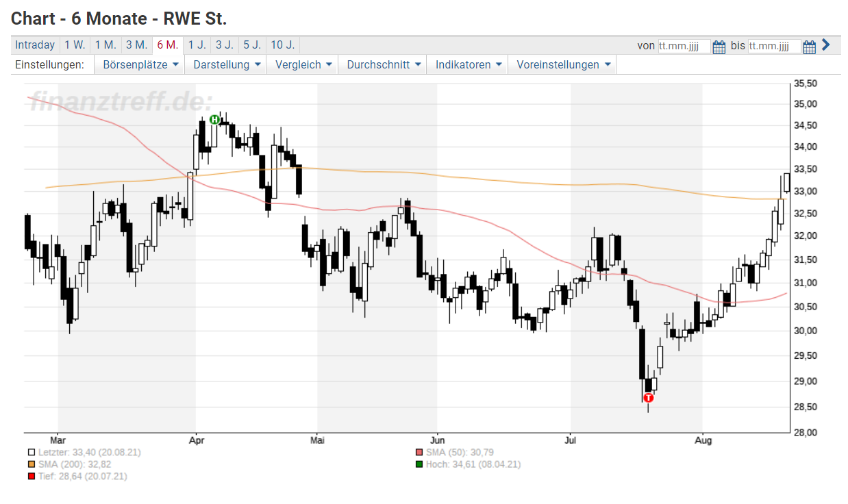Switch to the Intraday tab
Image resolution: width=848 pixels, height=504 pixels.
pyautogui.click(x=35, y=45)
